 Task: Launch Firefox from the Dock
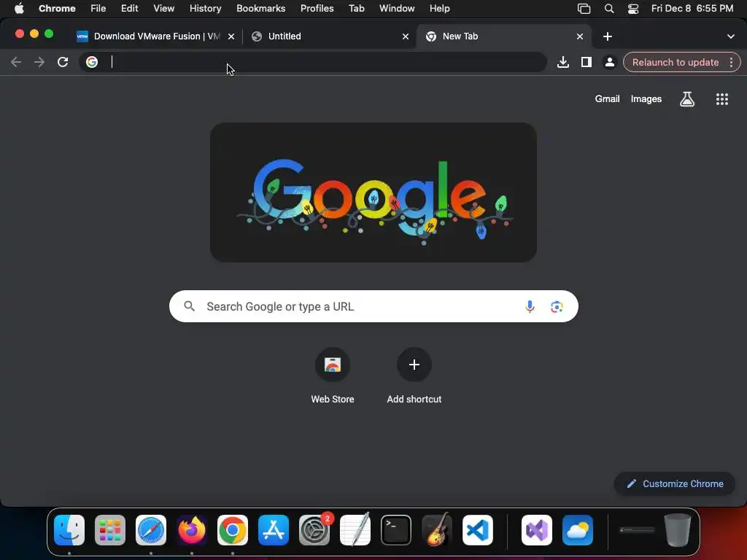click(x=192, y=530)
